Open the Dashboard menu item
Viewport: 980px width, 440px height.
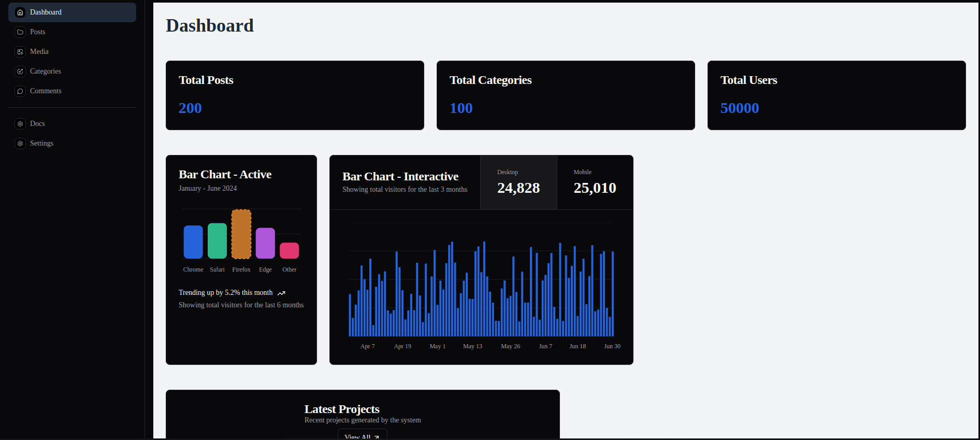coord(72,12)
